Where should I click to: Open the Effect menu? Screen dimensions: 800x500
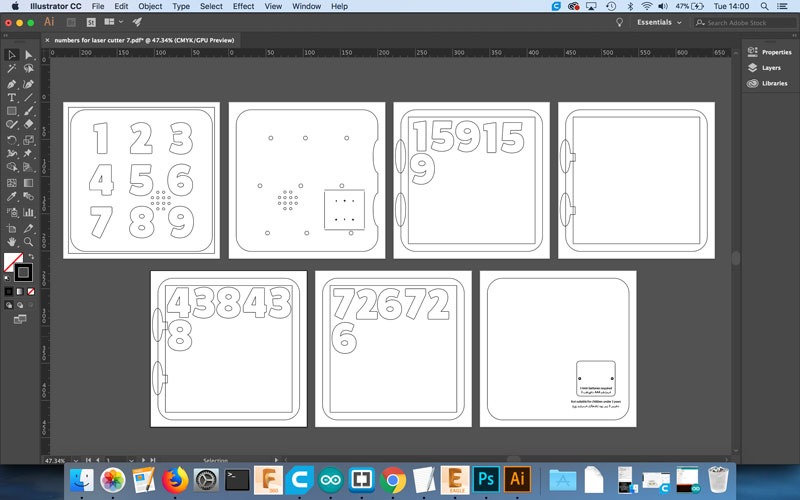coord(243,6)
